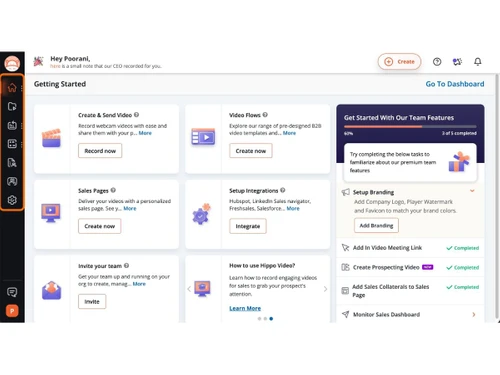This screenshot has width=500, height=375.
Task: Click the Add Branding button
Action: pos(376,225)
